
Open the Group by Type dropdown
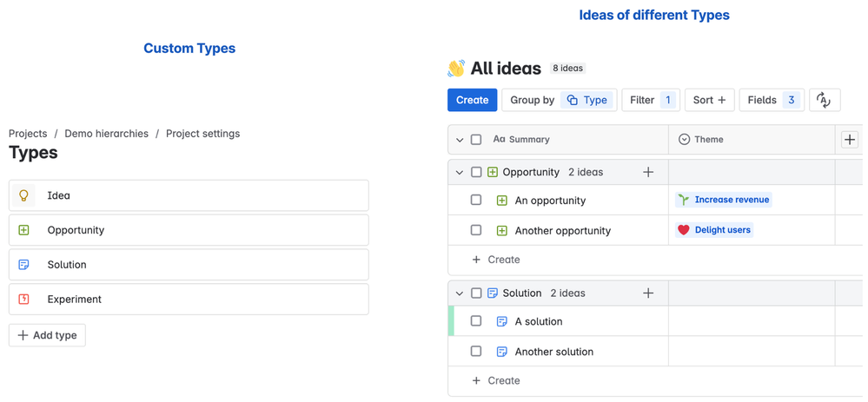point(559,100)
